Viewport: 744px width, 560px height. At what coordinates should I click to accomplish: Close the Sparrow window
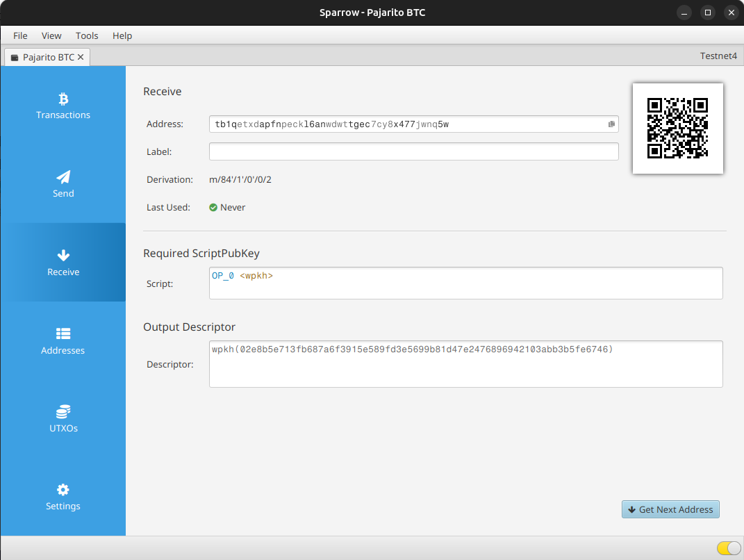click(x=731, y=13)
